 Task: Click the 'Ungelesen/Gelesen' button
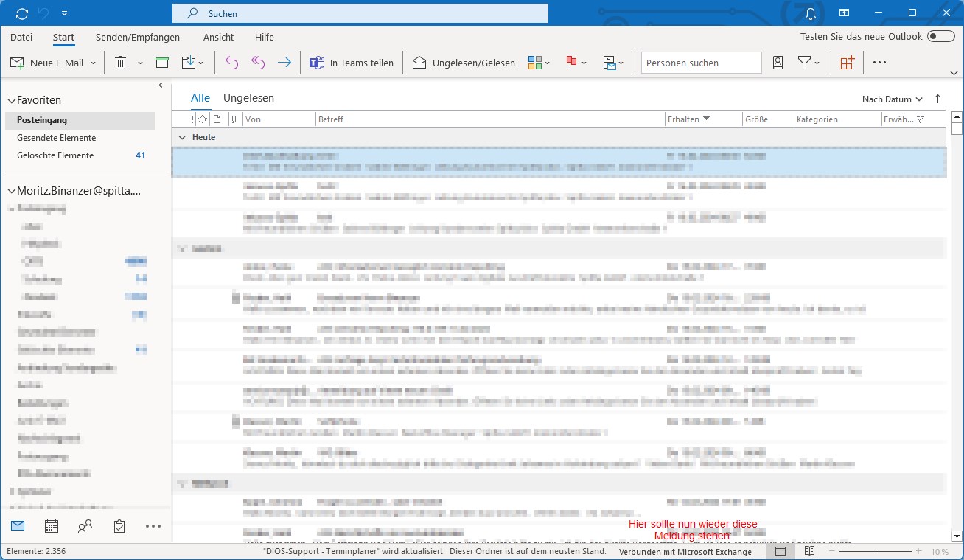(x=464, y=63)
